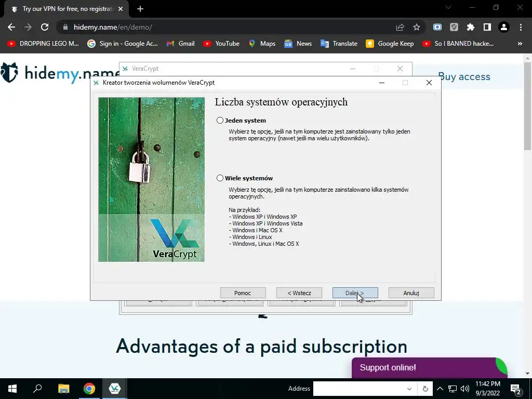Reload the hidemy.name page
Screen dimensions: 532x399
pos(45,27)
